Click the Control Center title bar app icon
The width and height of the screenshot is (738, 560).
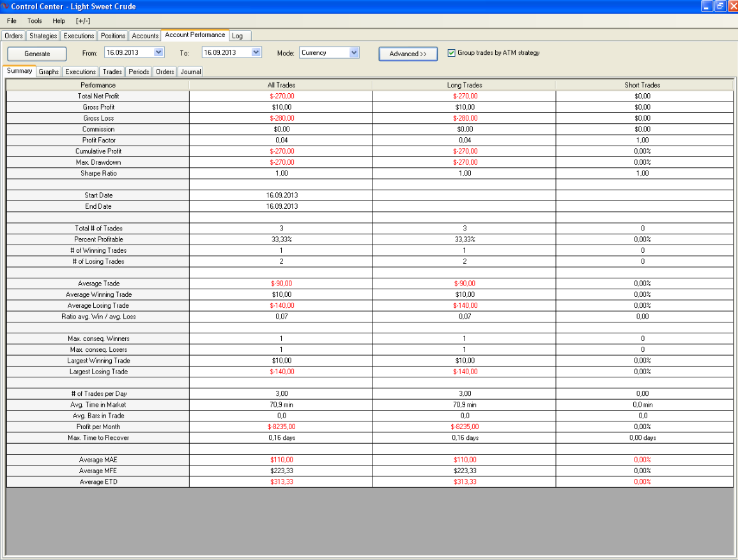click(4, 6)
